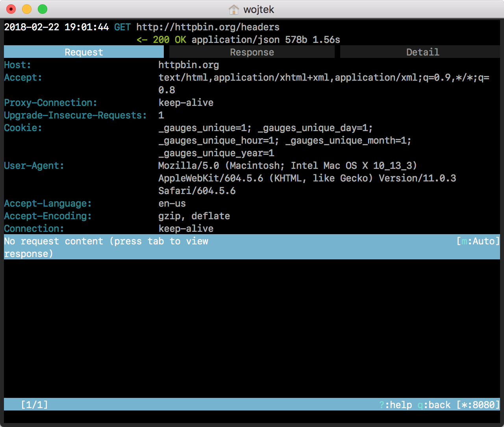504x427 pixels.
Task: Click the m:Auto view mode indicator
Action: tap(478, 241)
